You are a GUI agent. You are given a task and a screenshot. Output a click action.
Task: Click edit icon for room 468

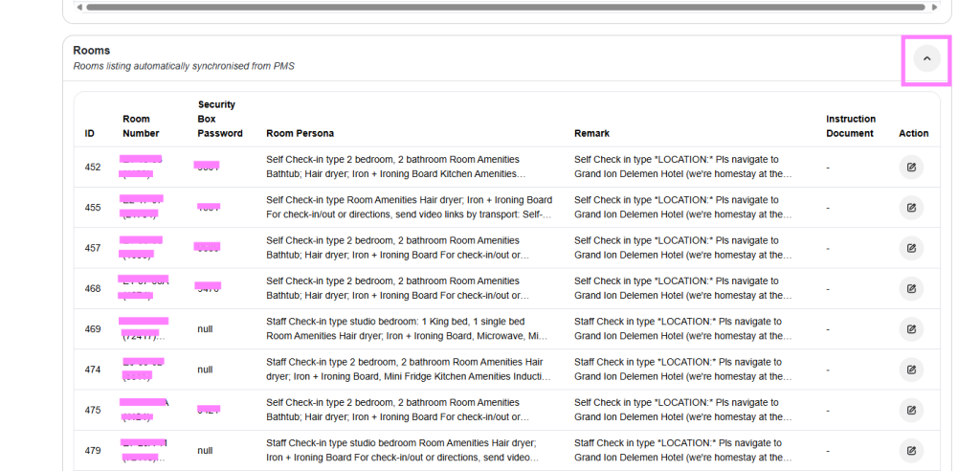point(911,288)
